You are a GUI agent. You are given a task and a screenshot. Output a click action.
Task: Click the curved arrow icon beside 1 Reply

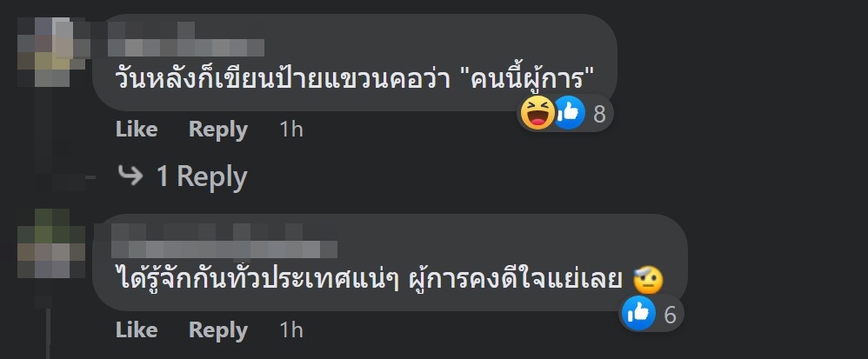130,176
